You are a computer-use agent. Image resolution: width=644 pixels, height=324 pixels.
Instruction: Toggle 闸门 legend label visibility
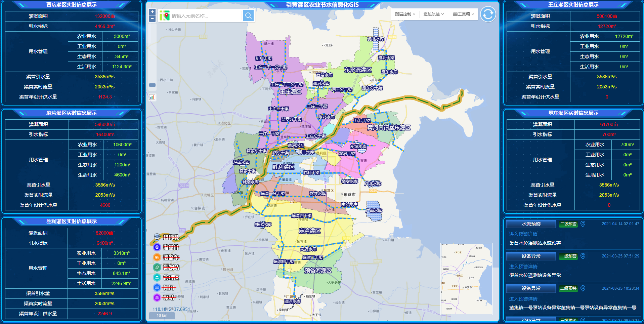169,288
